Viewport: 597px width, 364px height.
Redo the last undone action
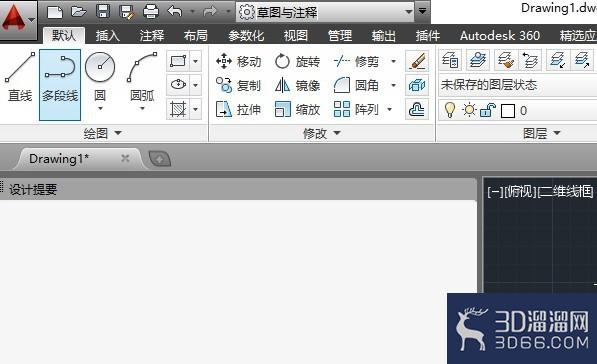coord(210,12)
